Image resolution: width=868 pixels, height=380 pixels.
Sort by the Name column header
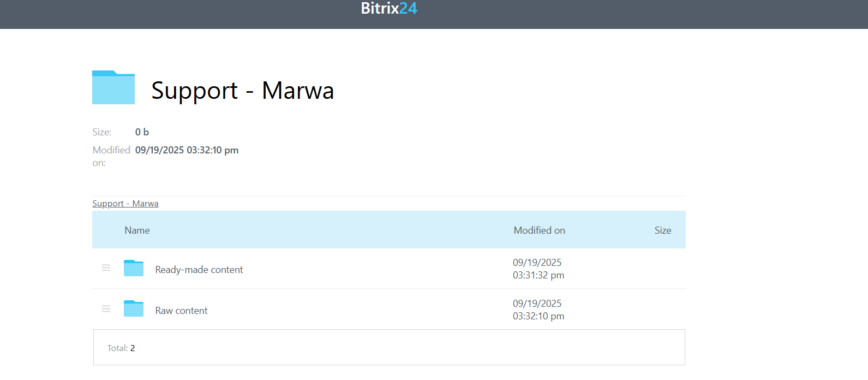[x=137, y=230]
